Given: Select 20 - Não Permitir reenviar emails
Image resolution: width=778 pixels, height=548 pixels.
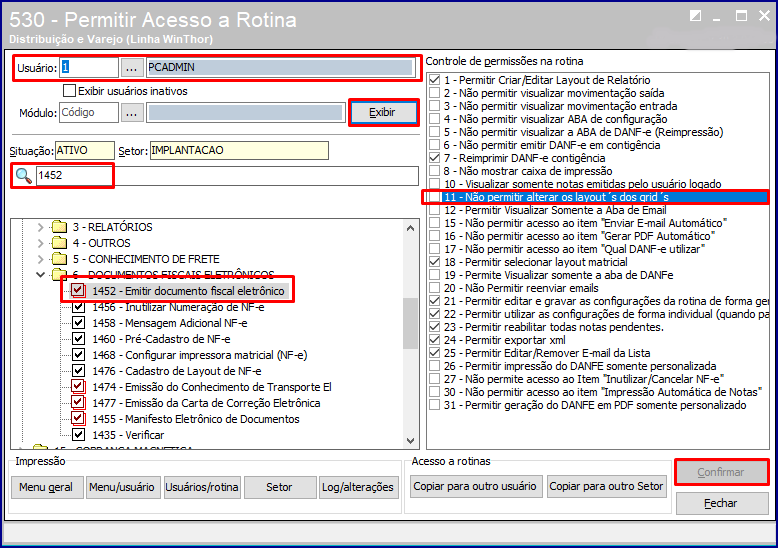Looking at the screenshot, I should 521,288.
